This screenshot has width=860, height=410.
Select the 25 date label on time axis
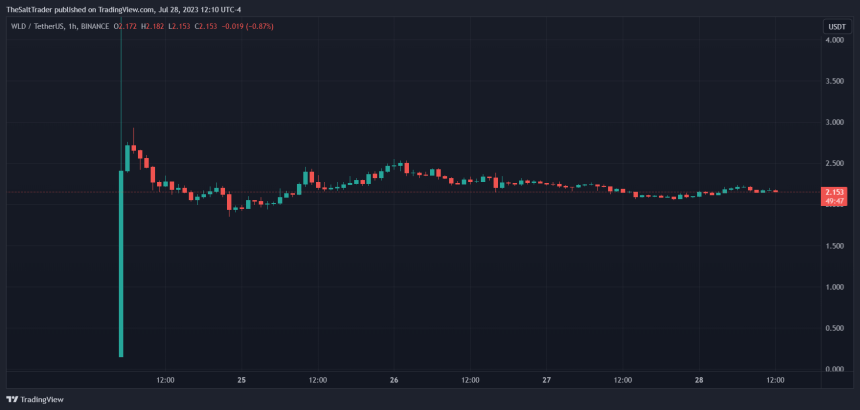pyautogui.click(x=242, y=380)
